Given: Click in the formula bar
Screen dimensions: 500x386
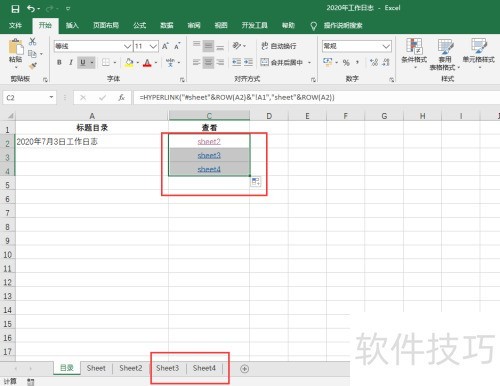Looking at the screenshot, I should tap(317, 98).
